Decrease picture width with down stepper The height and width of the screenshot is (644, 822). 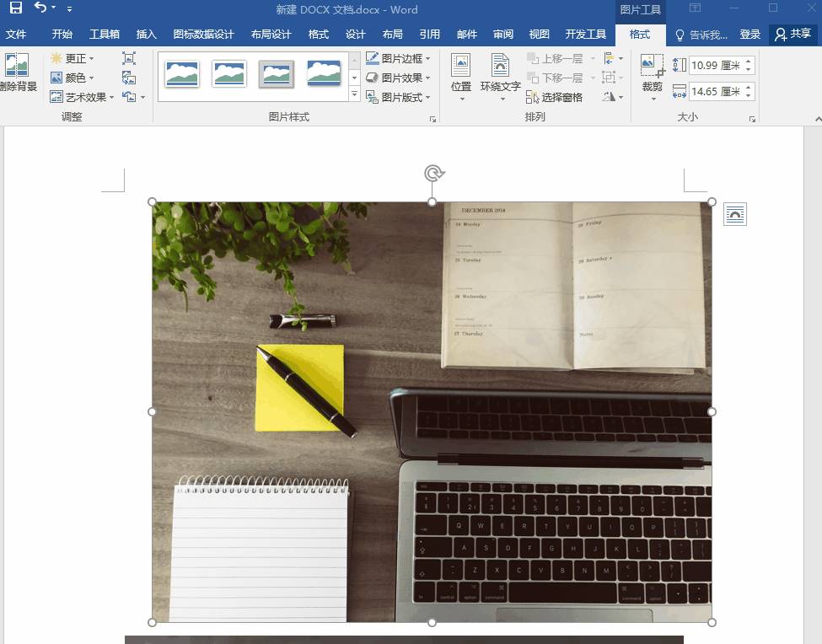pyautogui.click(x=749, y=96)
